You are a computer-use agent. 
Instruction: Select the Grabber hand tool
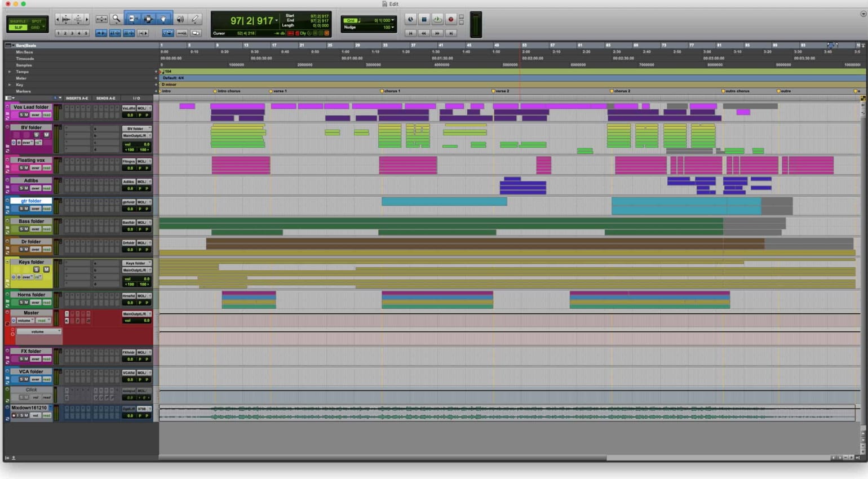point(163,19)
